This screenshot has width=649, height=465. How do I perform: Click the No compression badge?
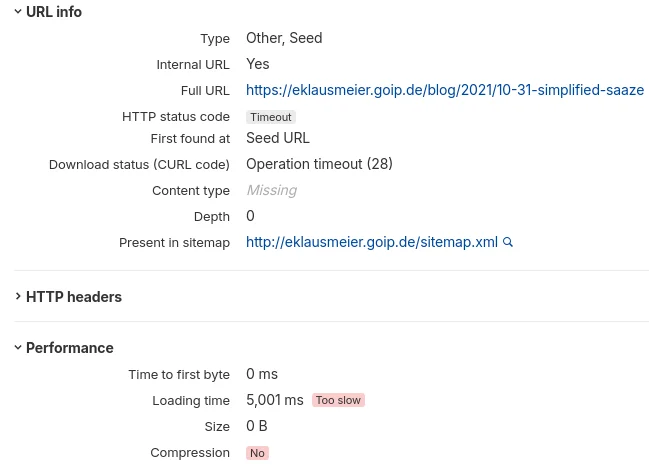[x=257, y=453]
